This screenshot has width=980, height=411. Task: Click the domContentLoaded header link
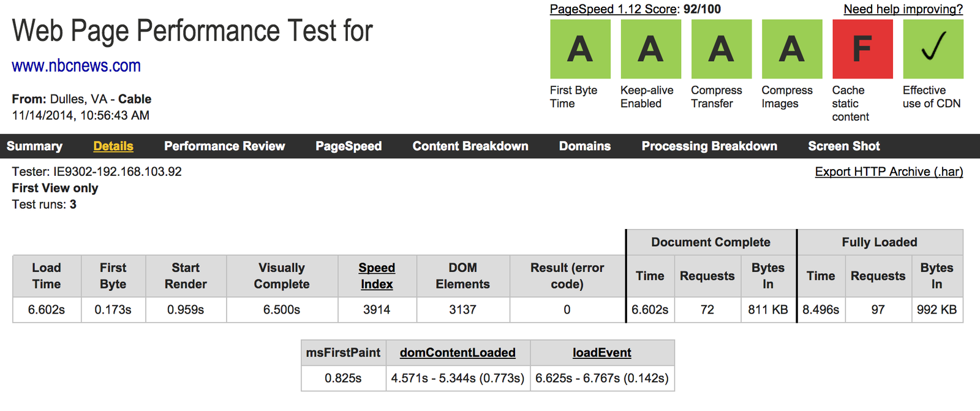(458, 353)
